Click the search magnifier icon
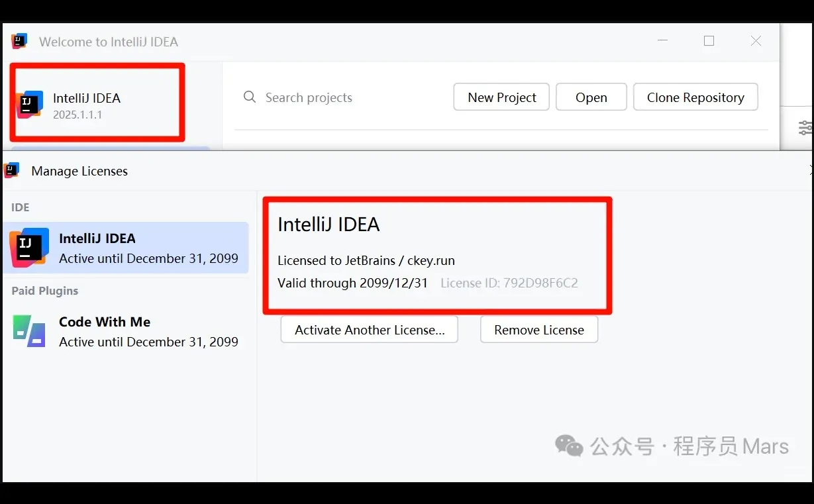This screenshot has width=814, height=504. [250, 97]
